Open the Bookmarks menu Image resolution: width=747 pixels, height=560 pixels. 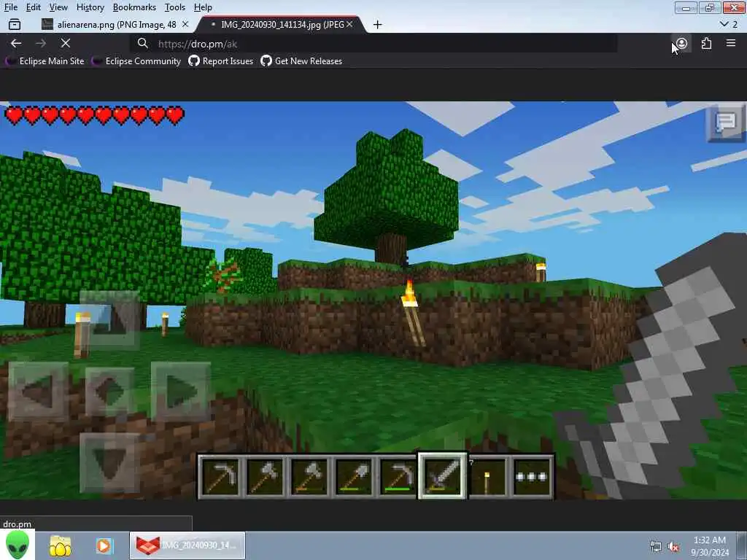click(134, 7)
